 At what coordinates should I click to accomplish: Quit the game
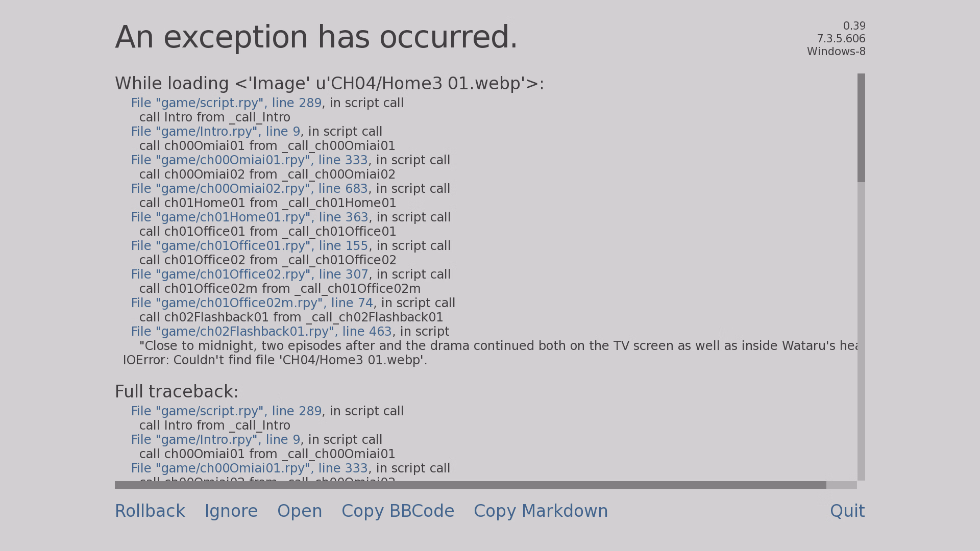(x=847, y=511)
